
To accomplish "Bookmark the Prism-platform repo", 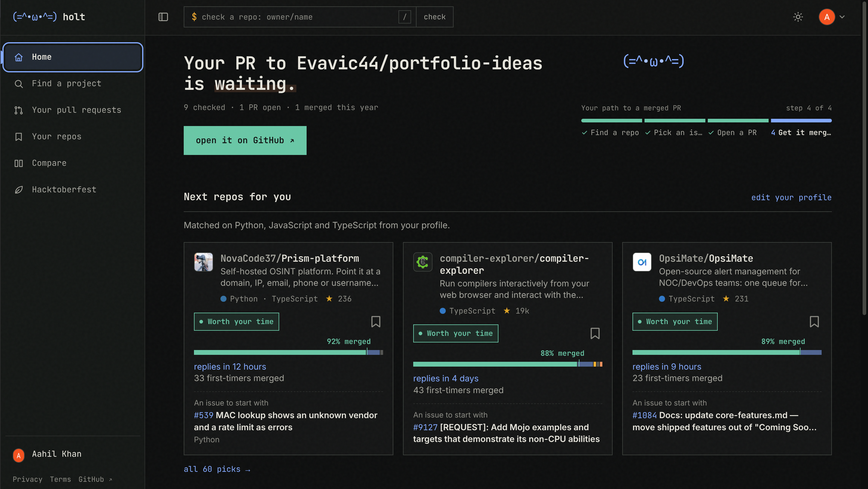I will [376, 322].
